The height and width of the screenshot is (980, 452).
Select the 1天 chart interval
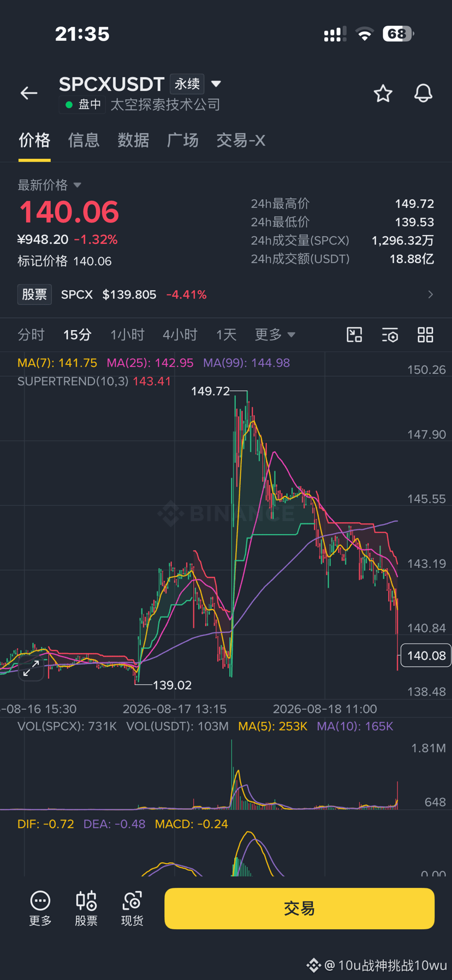226,334
